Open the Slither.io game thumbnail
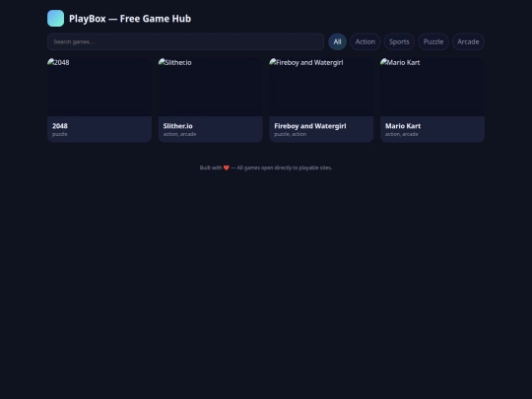Viewport: 532px width, 399px height. tap(211, 88)
